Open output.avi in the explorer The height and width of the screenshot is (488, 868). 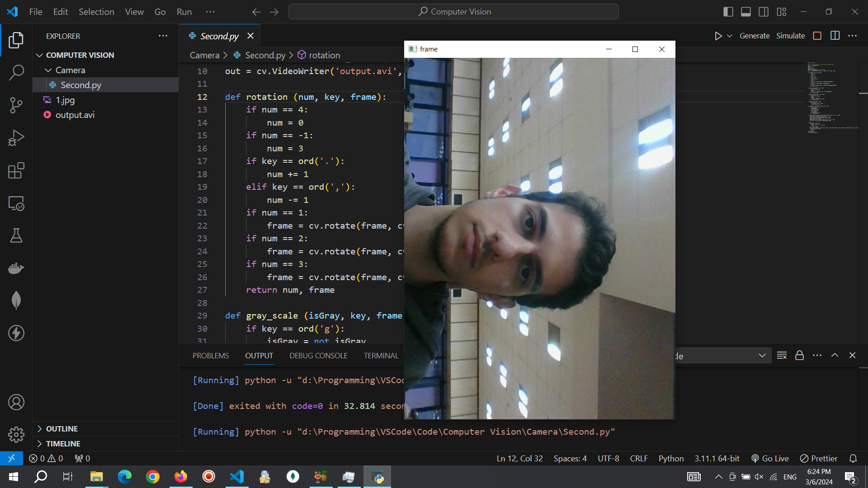pyautogui.click(x=75, y=115)
